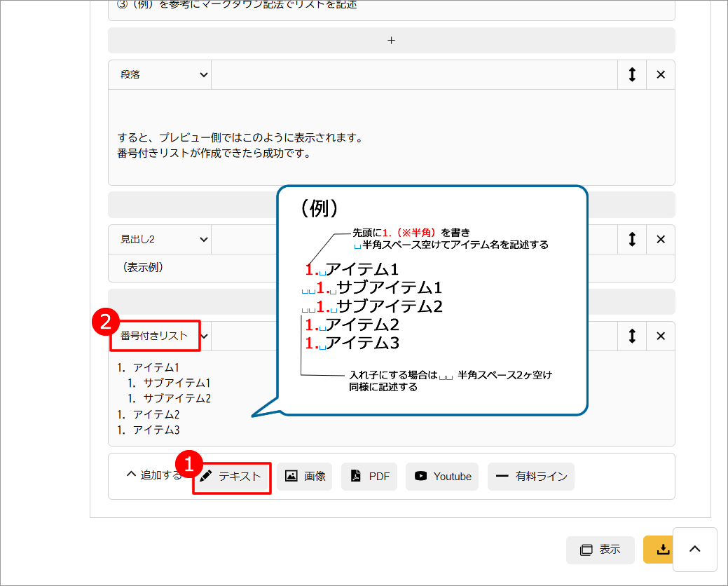Insert a PDF block

click(369, 477)
